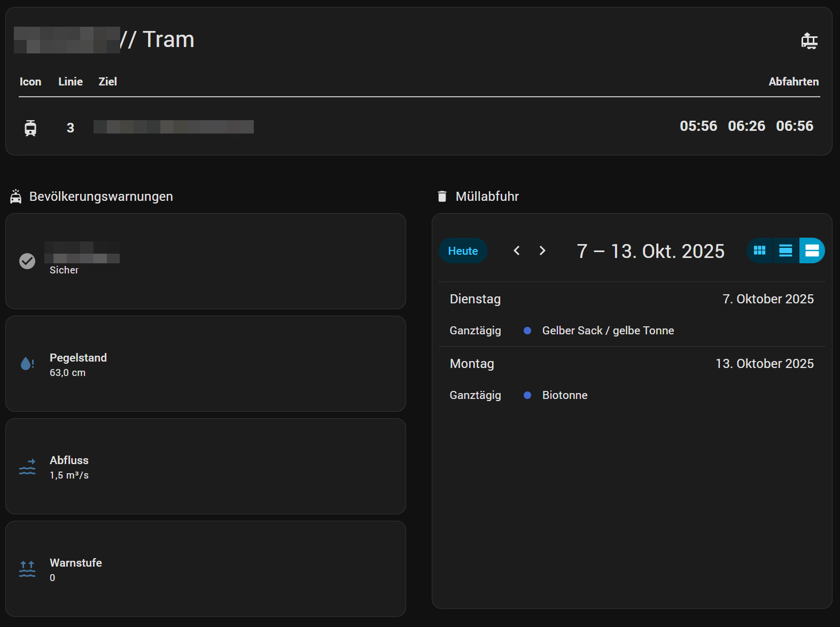Switch calendar to month grid view
The height and width of the screenshot is (627, 840).
759,250
